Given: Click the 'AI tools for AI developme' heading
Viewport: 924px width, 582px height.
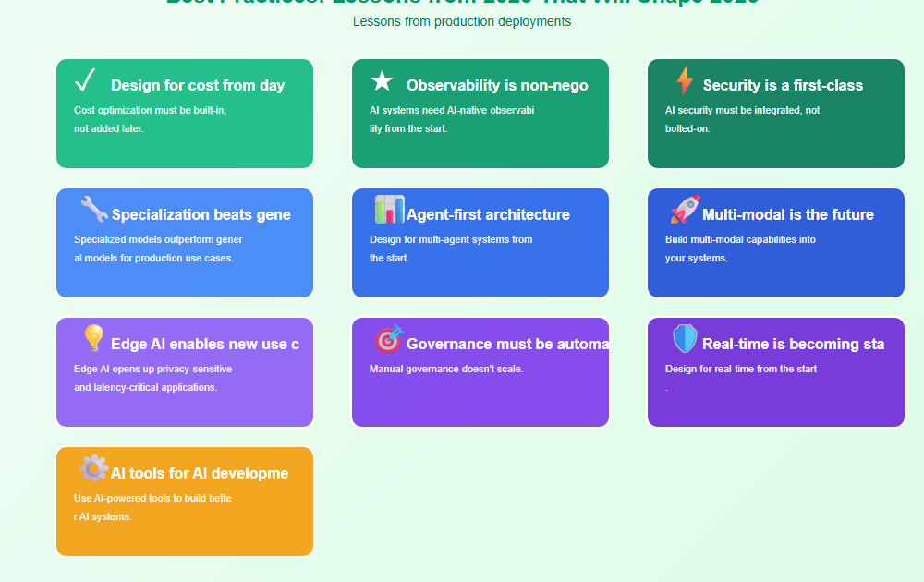Looking at the screenshot, I should click(x=200, y=474).
